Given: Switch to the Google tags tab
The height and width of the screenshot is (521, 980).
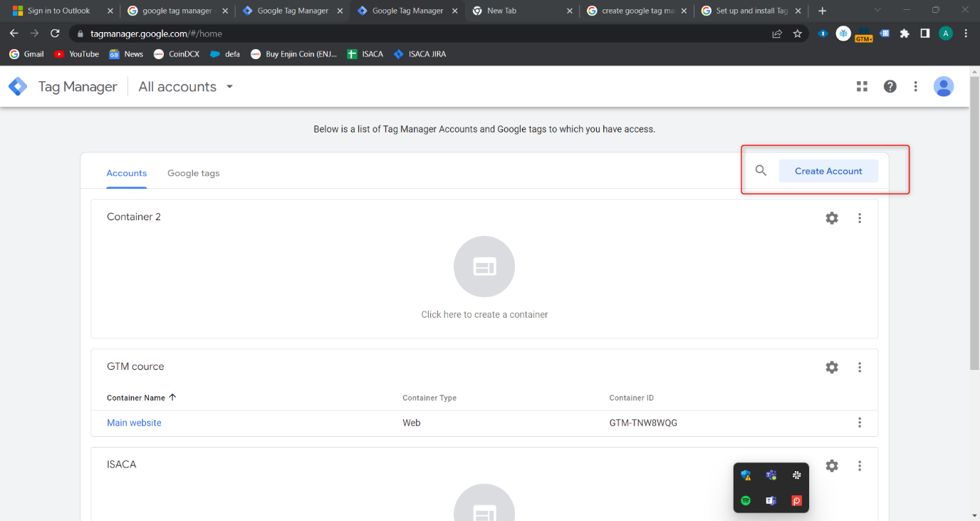Looking at the screenshot, I should (x=193, y=172).
